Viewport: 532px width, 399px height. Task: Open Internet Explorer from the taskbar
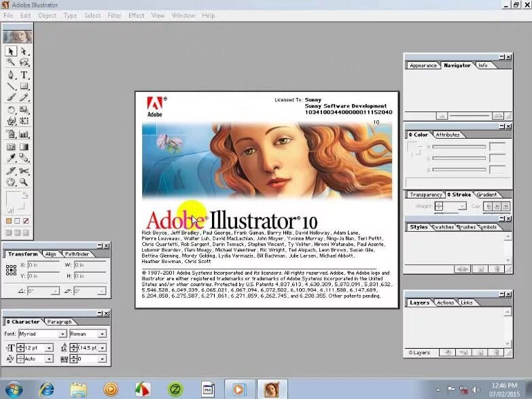click(x=47, y=389)
